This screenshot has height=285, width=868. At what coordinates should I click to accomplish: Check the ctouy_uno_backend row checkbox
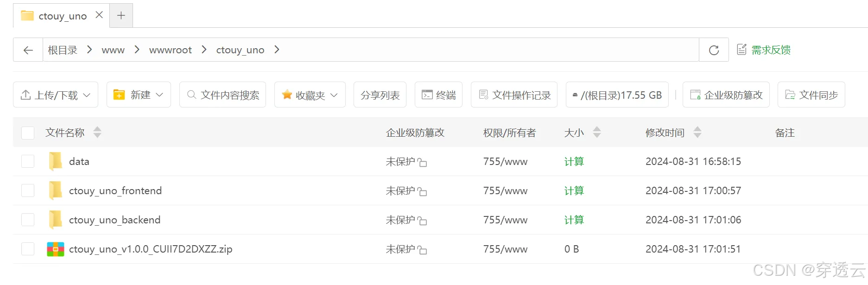click(x=28, y=220)
